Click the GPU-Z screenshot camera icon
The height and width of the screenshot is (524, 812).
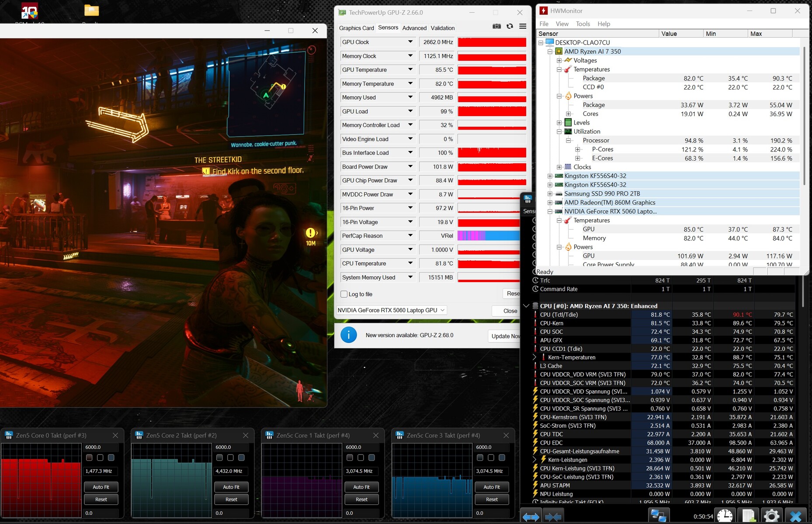point(496,27)
